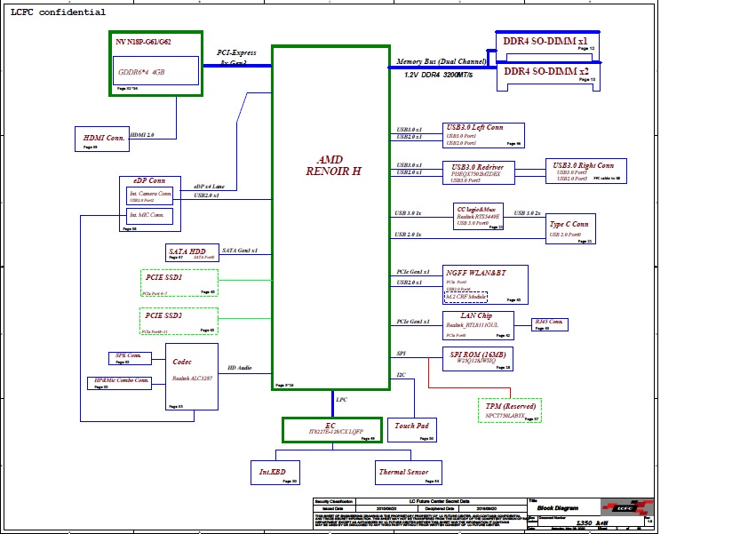Click the SPI line label

point(402,354)
